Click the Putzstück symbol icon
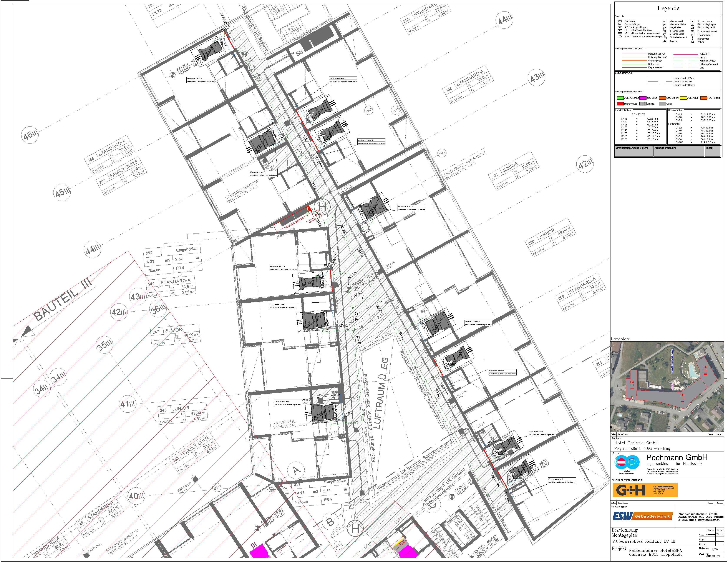The image size is (728, 562). point(620,21)
